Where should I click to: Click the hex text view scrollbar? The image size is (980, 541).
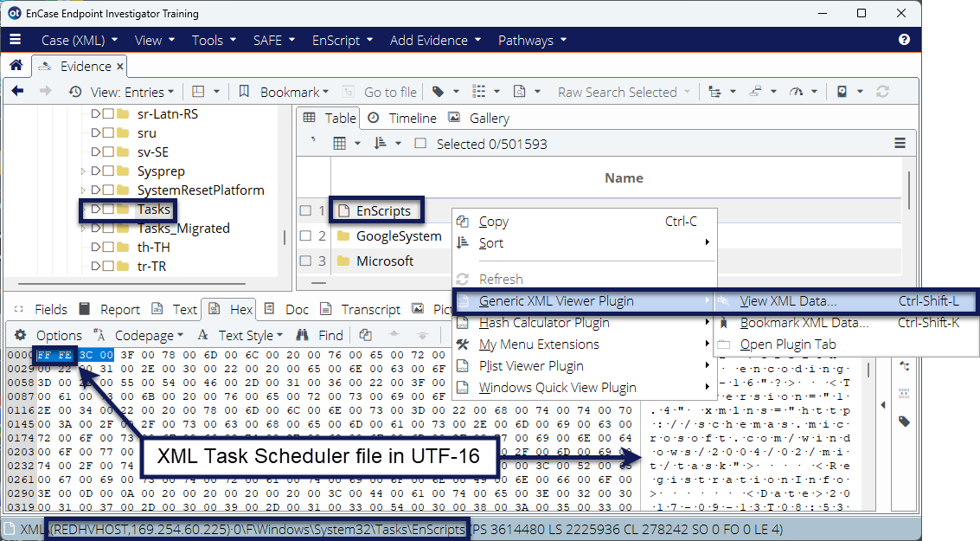coord(868,370)
